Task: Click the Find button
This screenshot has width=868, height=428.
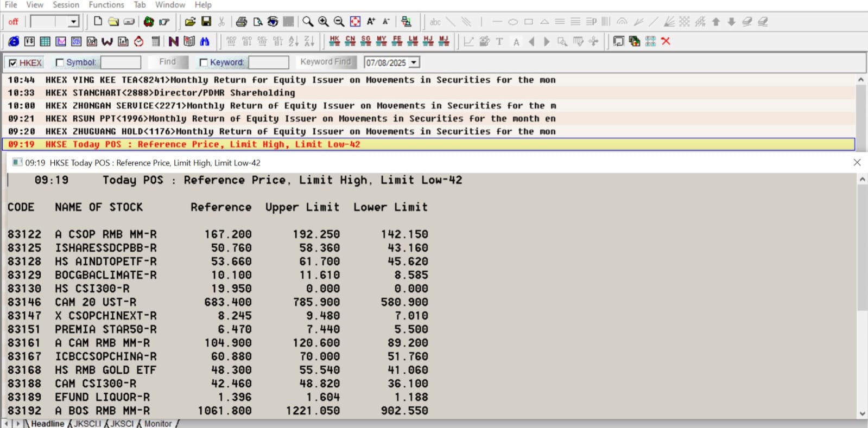Action: pos(167,62)
